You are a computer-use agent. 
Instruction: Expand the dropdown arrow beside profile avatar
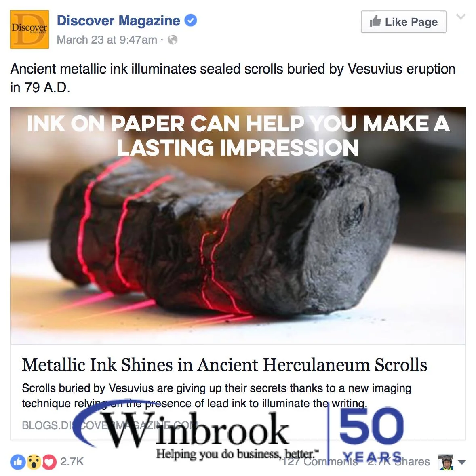(x=462, y=462)
